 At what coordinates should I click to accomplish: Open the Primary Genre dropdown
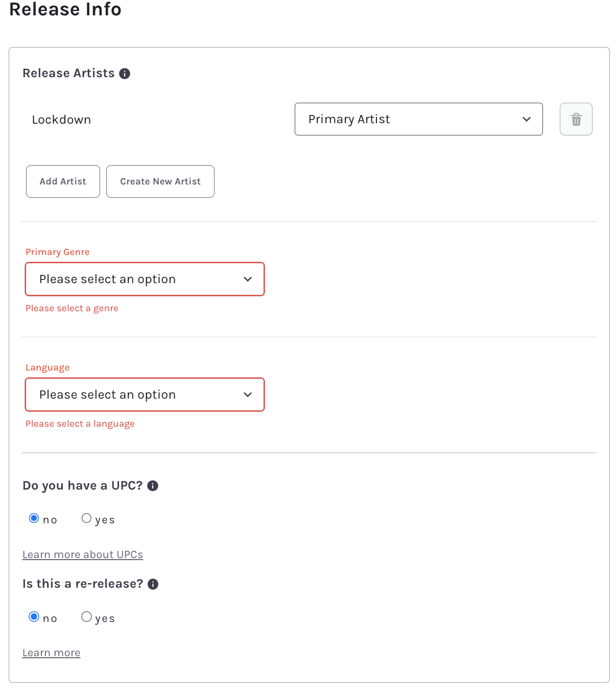coord(145,279)
